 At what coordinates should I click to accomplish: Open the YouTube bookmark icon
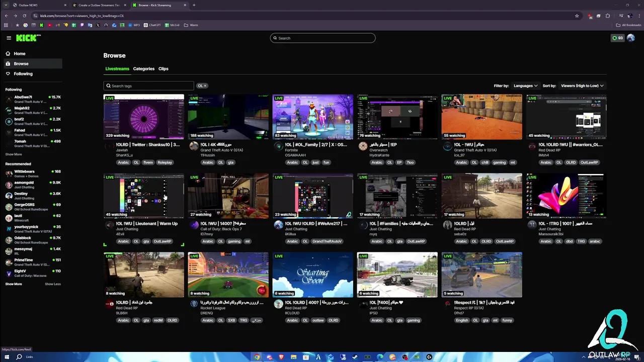pyautogui.click(x=49, y=25)
